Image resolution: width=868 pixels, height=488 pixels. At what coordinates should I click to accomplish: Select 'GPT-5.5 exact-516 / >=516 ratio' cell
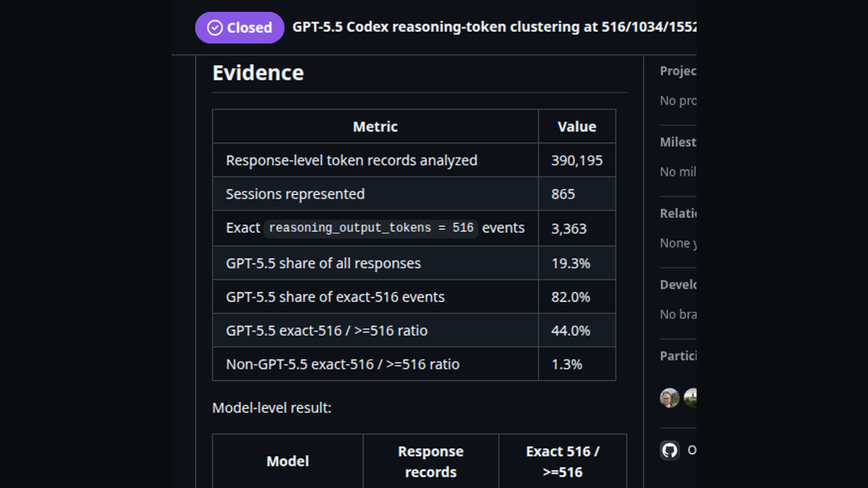point(375,330)
